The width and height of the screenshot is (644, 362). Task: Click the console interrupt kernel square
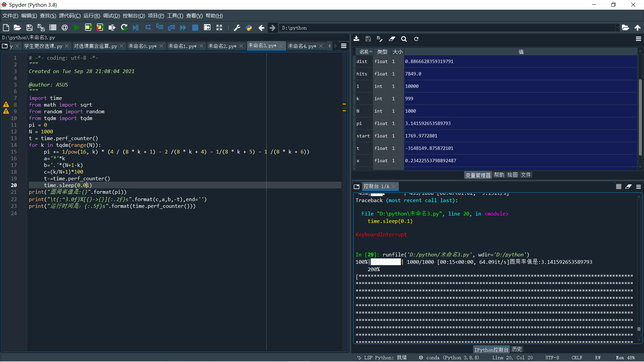click(619, 187)
